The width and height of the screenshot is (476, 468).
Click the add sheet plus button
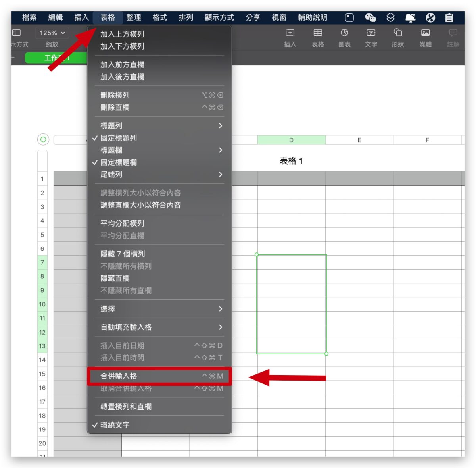pyautogui.click(x=13, y=58)
